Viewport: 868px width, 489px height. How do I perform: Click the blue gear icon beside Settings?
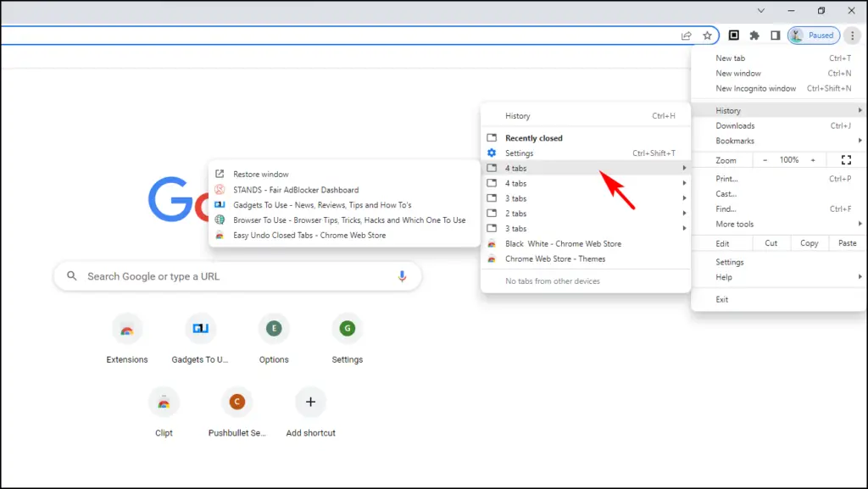[492, 153]
